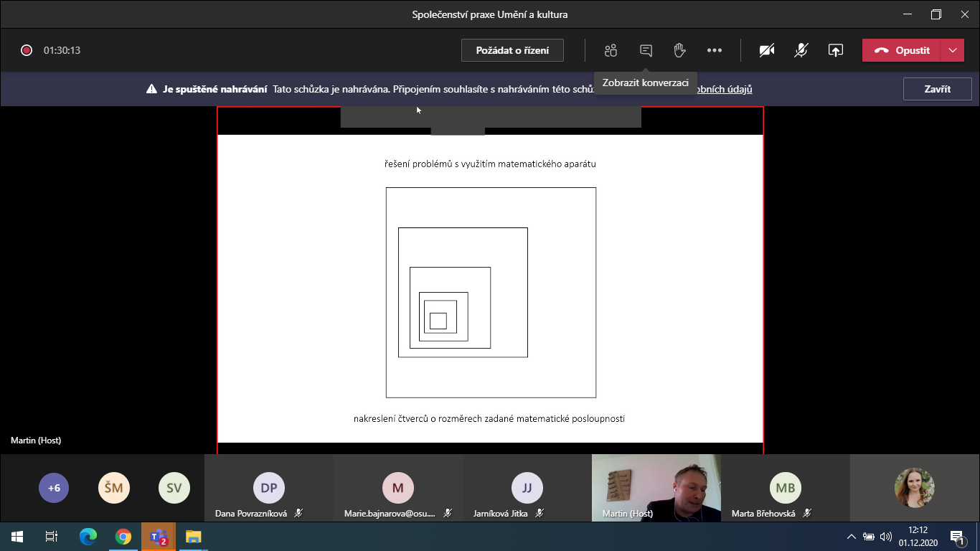The image size is (980, 551).
Task: Click the Opustit leave button
Action: [902, 50]
